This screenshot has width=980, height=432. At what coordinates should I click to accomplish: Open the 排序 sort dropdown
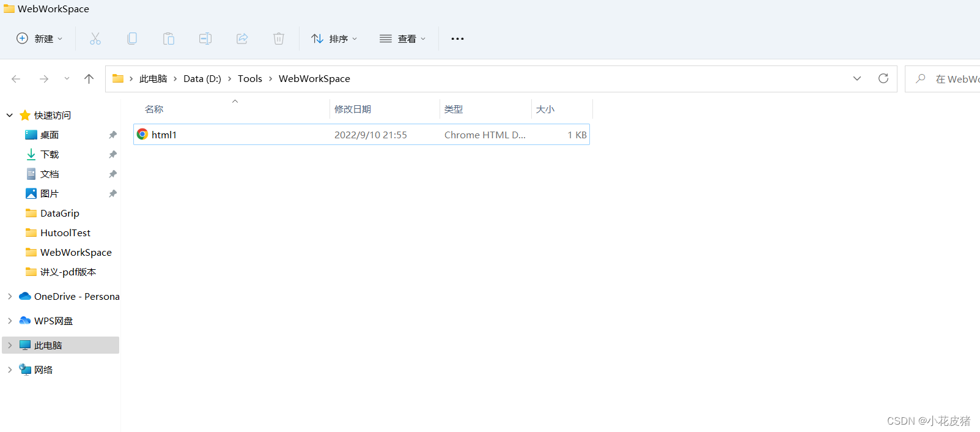(x=334, y=39)
